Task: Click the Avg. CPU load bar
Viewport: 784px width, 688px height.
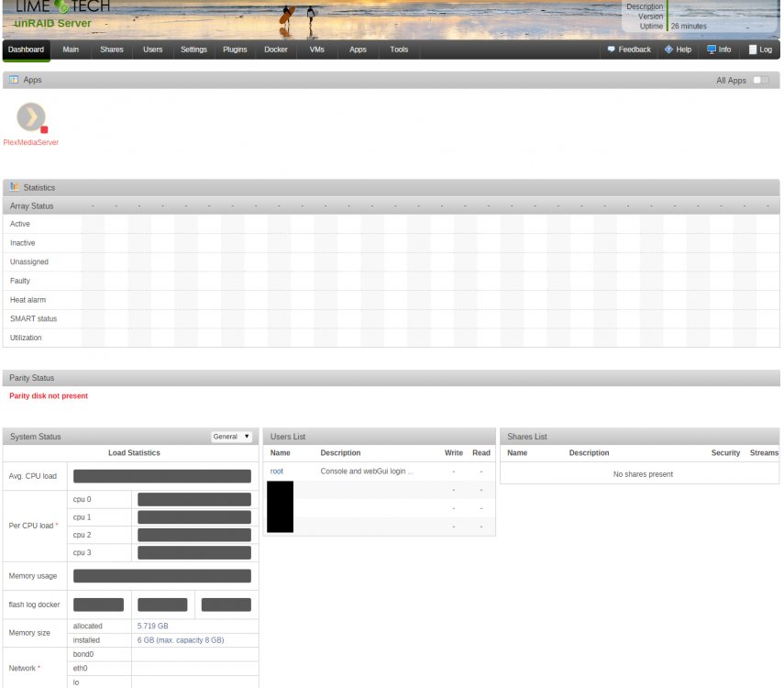Action: [x=162, y=476]
